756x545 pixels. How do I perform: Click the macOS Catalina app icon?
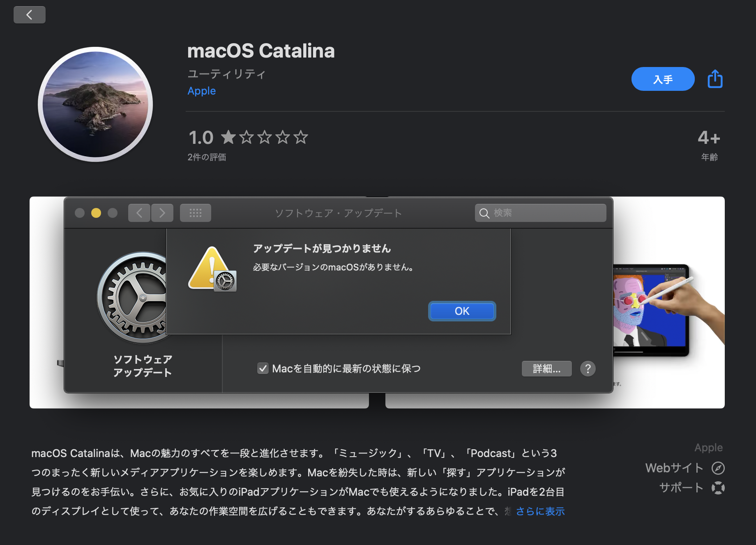pyautogui.click(x=95, y=104)
